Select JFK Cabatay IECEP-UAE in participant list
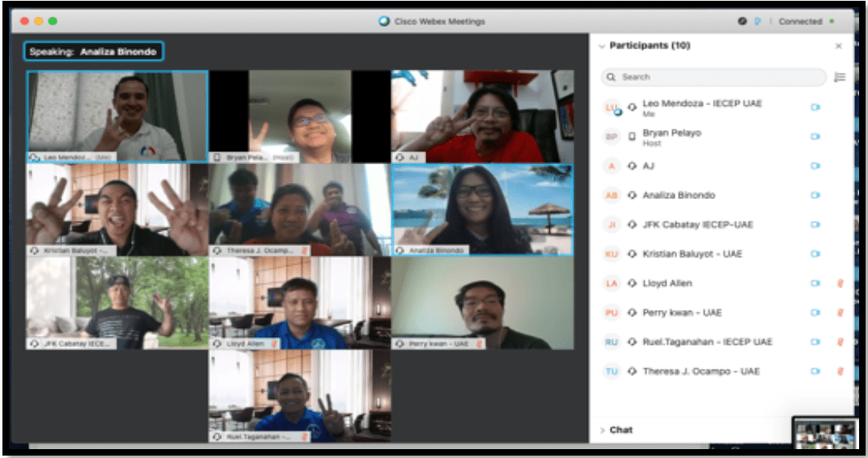 point(697,225)
